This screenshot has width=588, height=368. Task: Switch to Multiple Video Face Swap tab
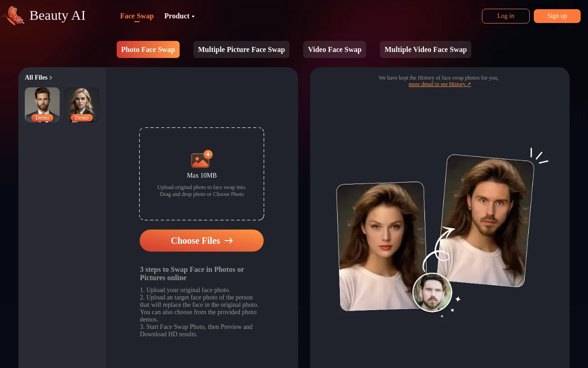pyautogui.click(x=425, y=50)
